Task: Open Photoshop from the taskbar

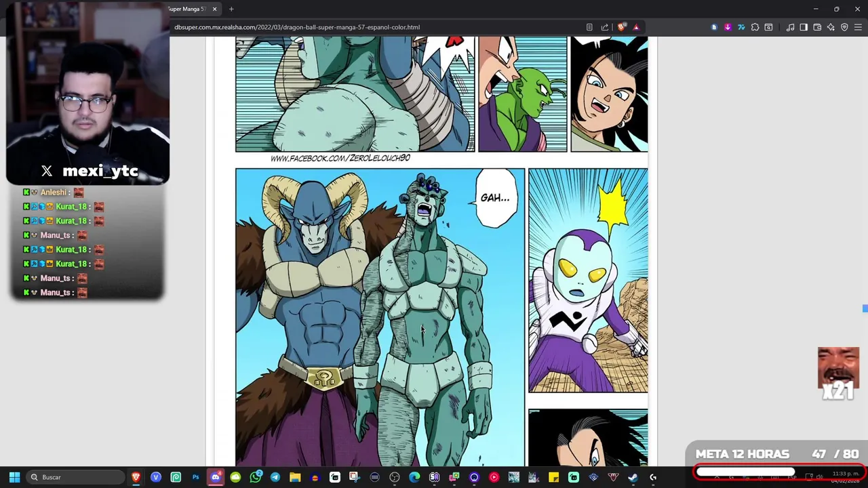Action: click(x=195, y=477)
